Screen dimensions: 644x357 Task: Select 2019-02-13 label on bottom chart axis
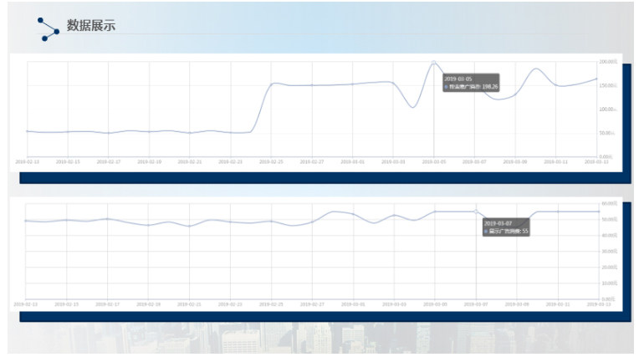(x=27, y=303)
